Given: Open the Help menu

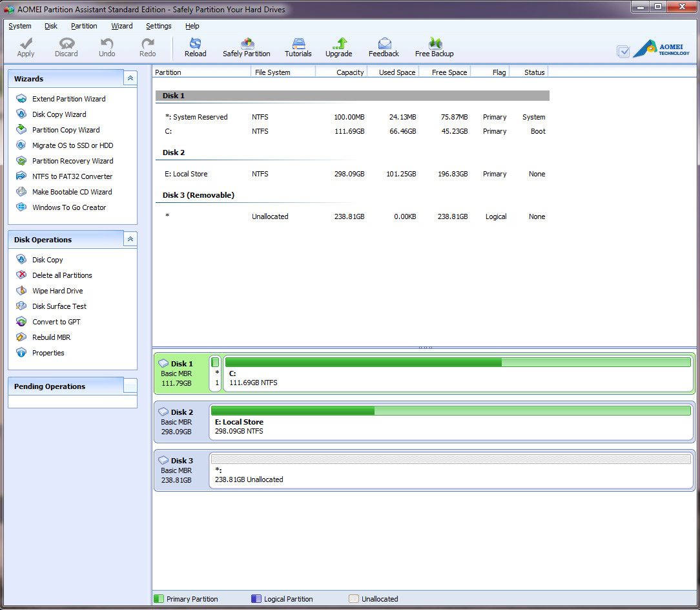Looking at the screenshot, I should coord(192,26).
